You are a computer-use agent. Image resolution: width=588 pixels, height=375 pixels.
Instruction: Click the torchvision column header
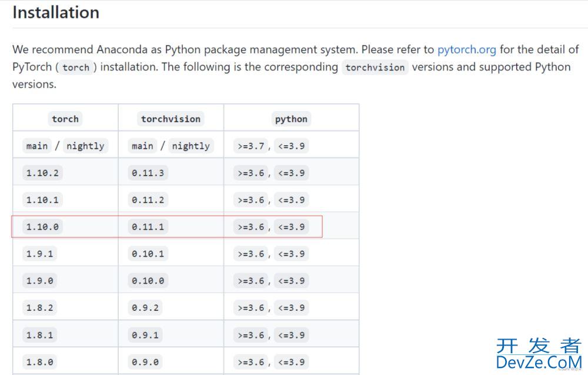(171, 119)
